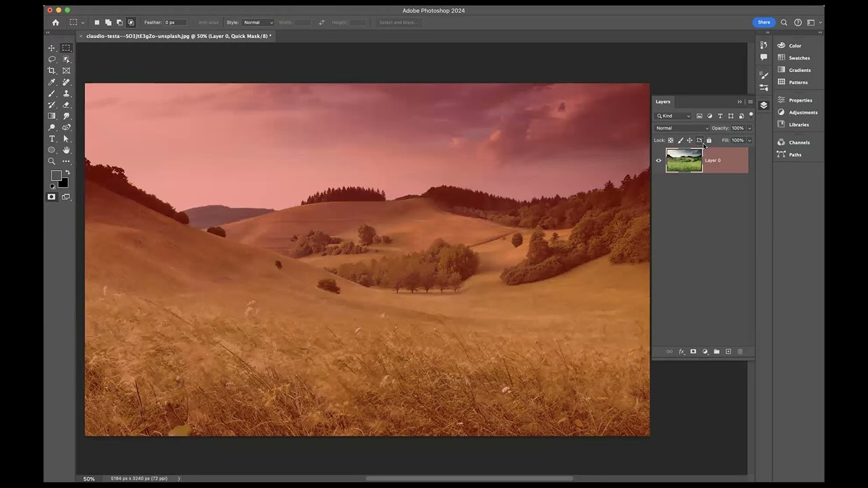Viewport: 868px width, 488px height.
Task: Select the Horizontal Type tool
Action: 52,139
